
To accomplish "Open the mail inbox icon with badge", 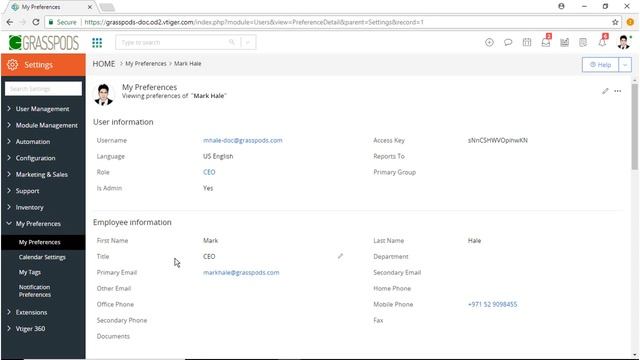I will pyautogui.click(x=546, y=42).
